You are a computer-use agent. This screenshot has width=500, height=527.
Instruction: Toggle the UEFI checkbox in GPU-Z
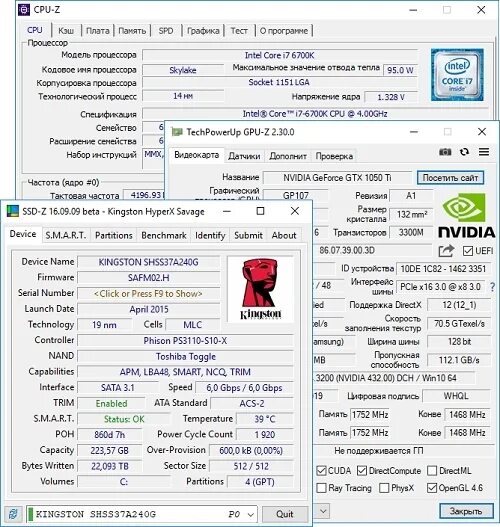(468, 251)
